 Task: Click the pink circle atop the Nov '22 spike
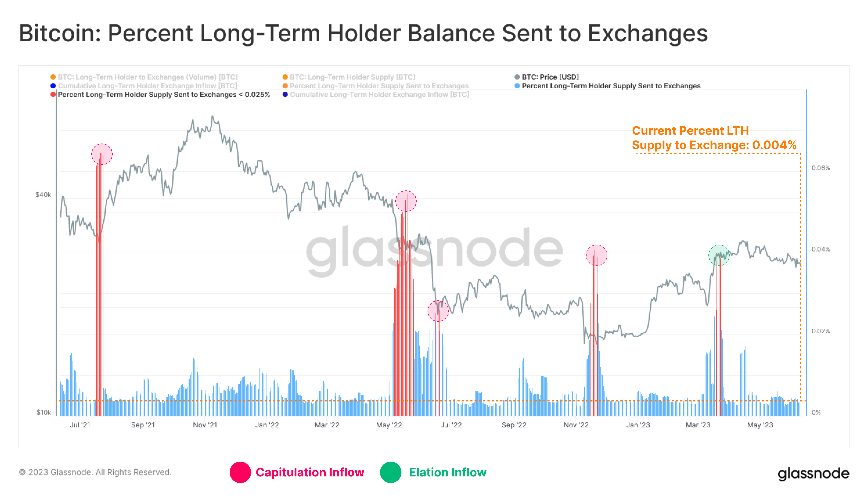(x=596, y=255)
